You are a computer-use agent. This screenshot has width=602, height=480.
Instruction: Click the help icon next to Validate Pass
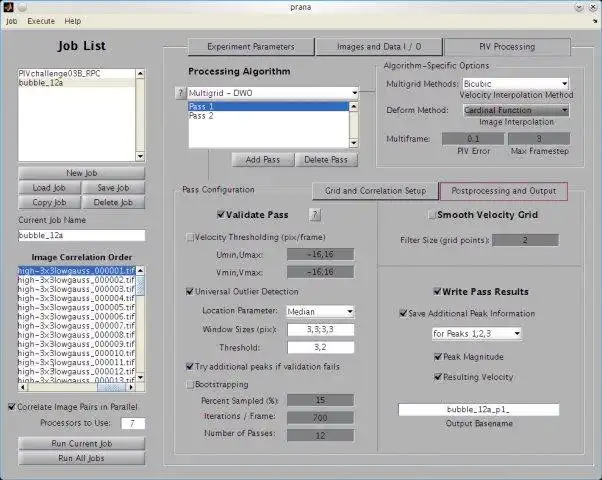click(x=315, y=215)
